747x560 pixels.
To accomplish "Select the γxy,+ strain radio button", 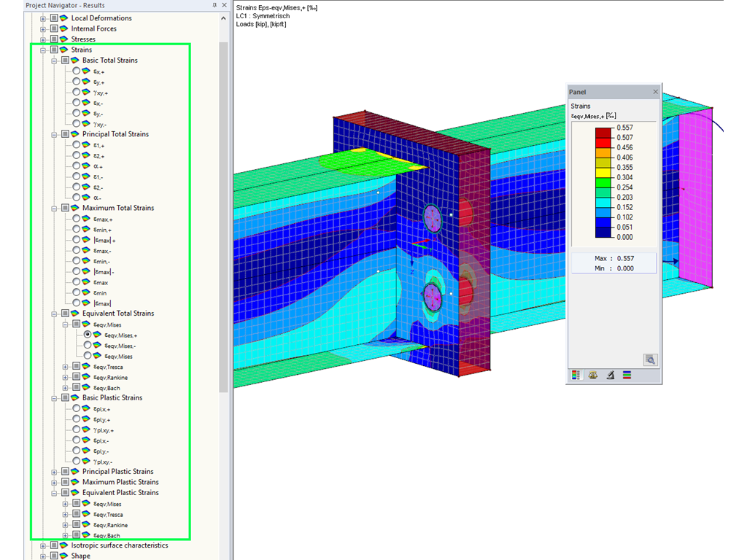I will [x=76, y=92].
